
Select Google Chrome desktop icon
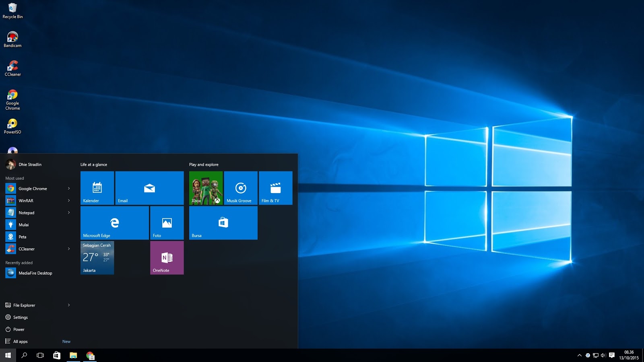click(12, 100)
